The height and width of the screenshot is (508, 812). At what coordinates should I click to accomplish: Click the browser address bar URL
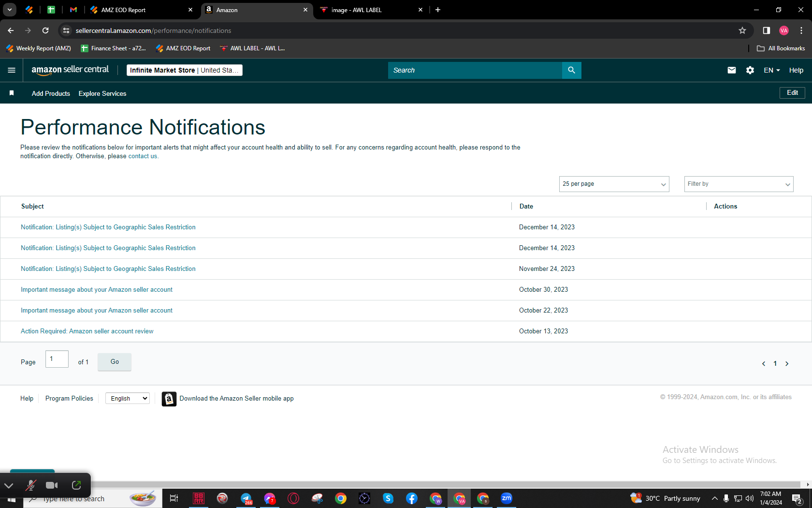pyautogui.click(x=153, y=30)
